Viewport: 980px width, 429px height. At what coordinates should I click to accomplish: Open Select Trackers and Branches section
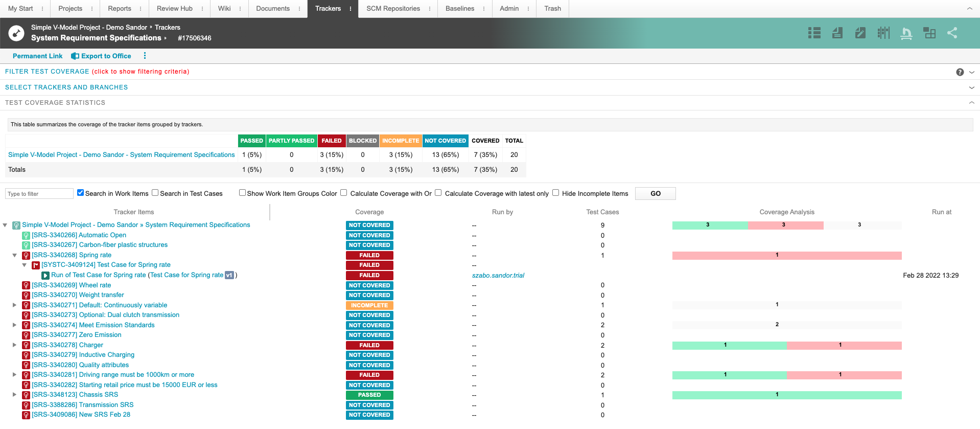(x=66, y=87)
